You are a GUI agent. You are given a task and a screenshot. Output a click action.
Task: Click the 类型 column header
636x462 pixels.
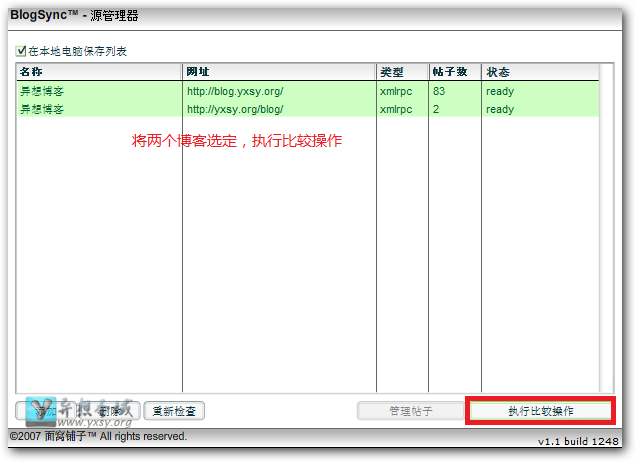[401, 72]
